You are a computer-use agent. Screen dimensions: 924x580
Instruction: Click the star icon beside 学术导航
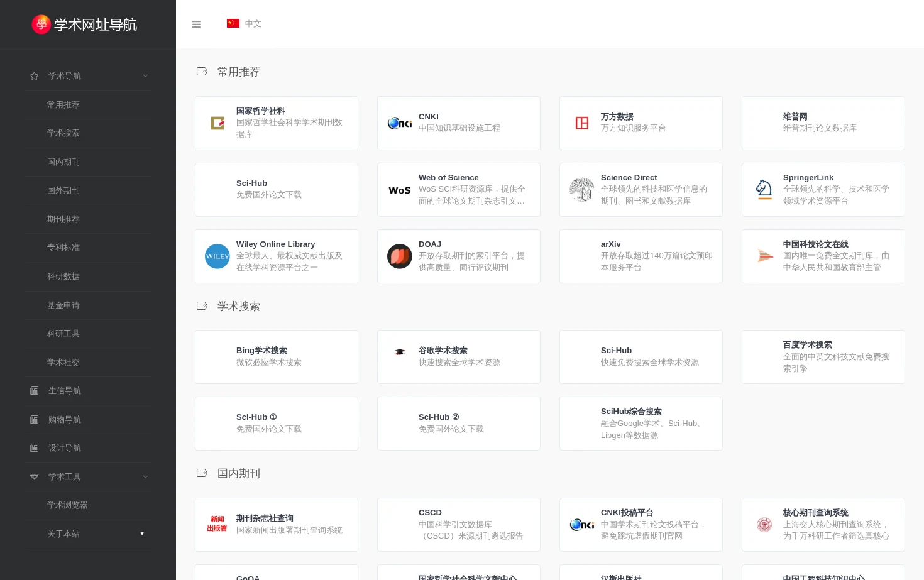coord(35,76)
